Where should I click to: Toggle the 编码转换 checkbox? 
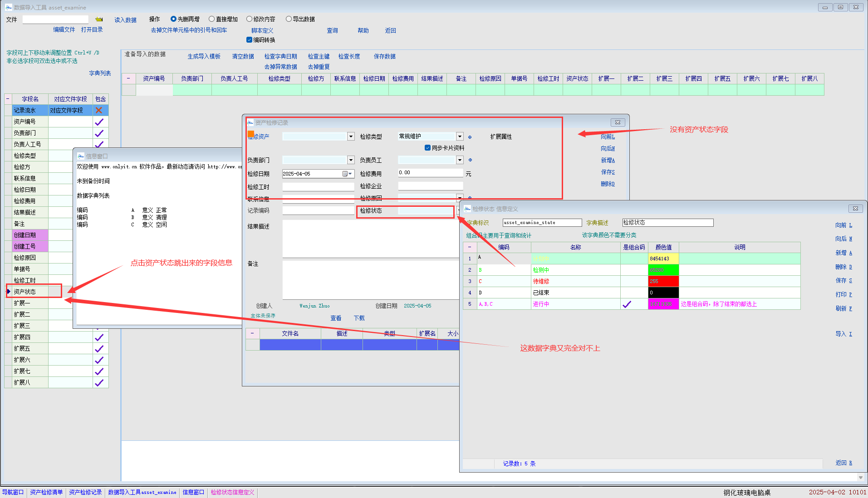(249, 40)
